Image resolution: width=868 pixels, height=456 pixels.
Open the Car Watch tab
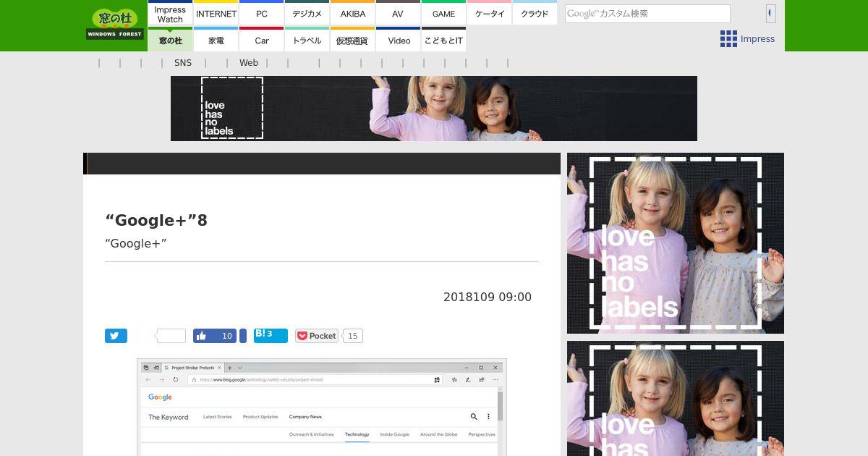[x=261, y=40]
